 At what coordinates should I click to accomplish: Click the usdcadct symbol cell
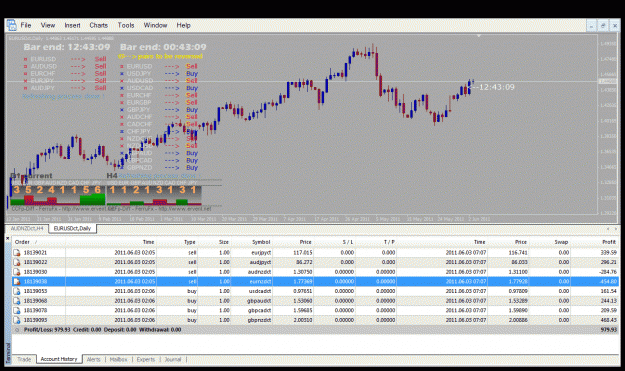point(260,291)
